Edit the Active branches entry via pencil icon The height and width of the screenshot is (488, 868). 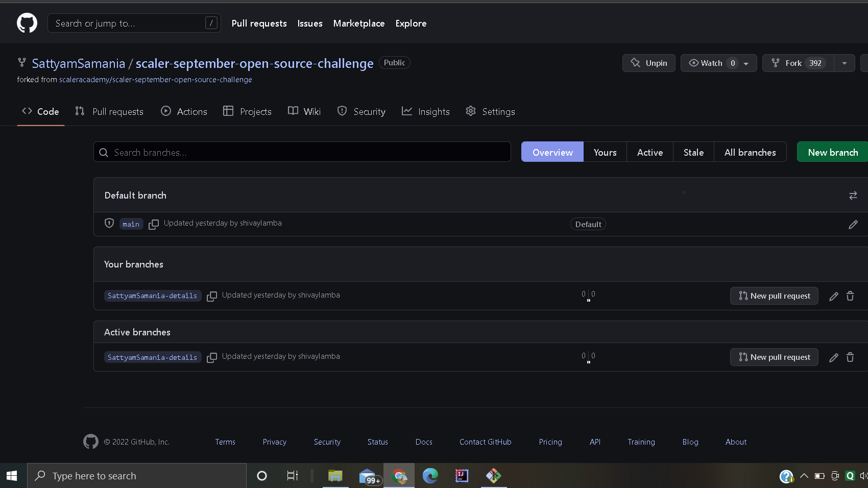(x=834, y=357)
